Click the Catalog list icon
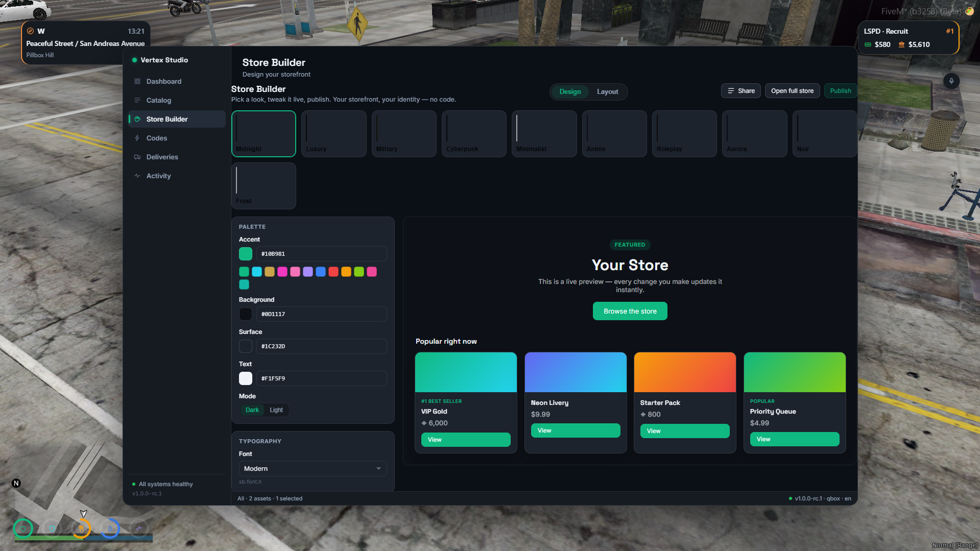980x551 pixels. [137, 100]
